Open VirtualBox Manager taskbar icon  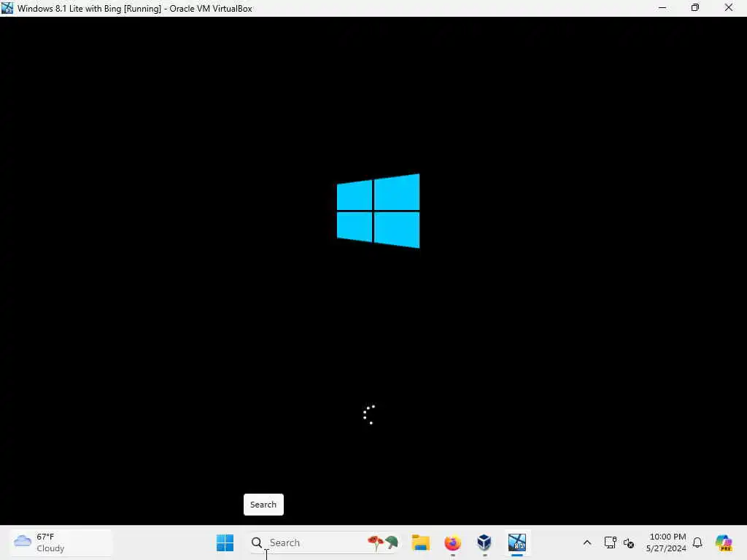pos(484,542)
